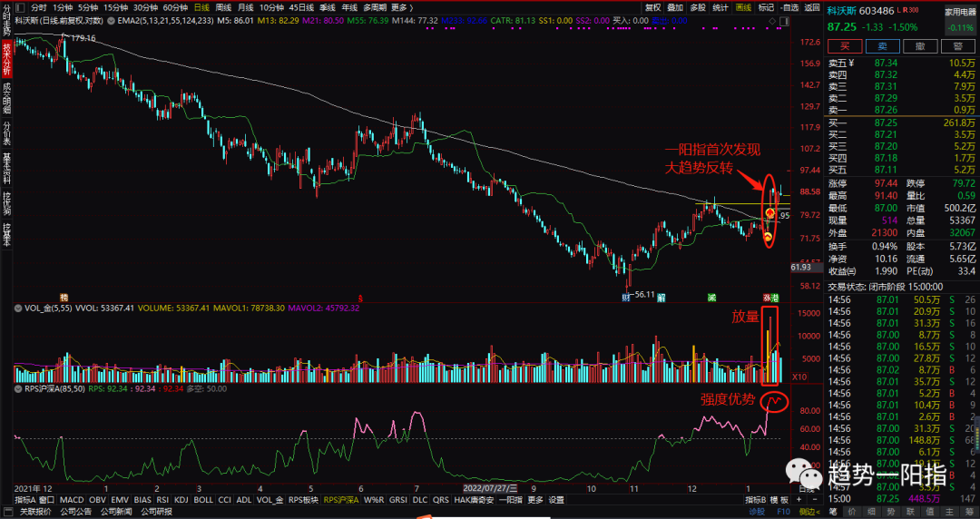
Task: Switch to the 60分钟 timeframe
Action: pos(176,7)
